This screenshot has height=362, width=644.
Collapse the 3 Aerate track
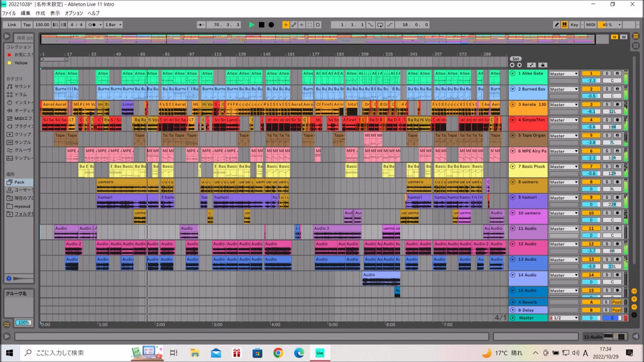(x=513, y=105)
